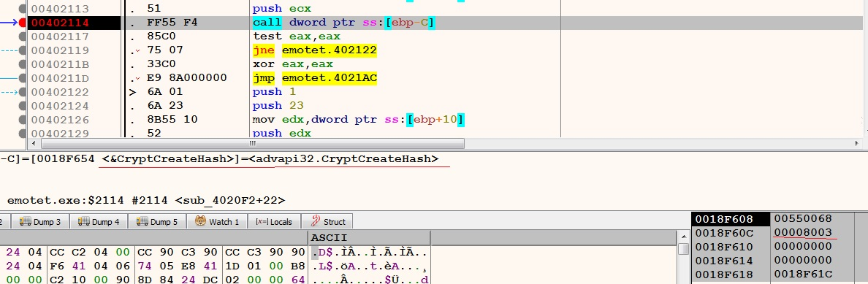The height and width of the screenshot is (284, 868).
Task: Select the stack address 0018F618
Action: tap(723, 274)
